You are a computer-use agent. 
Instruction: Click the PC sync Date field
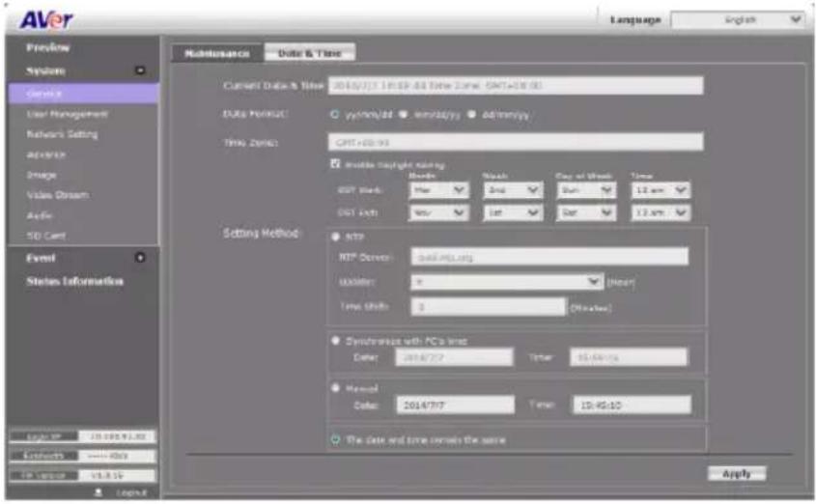[454, 357]
